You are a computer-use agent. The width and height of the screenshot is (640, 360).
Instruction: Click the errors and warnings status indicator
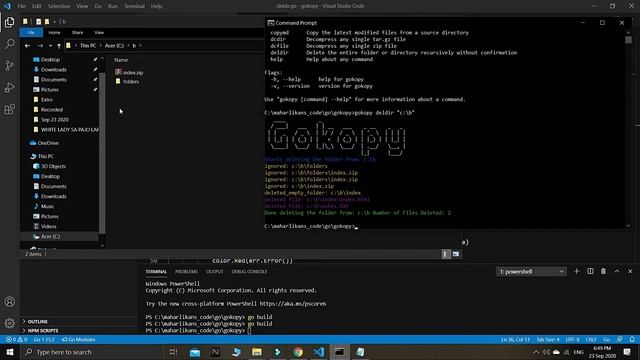tap(16, 340)
